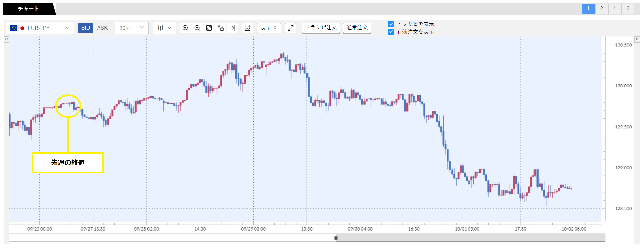Zoom in on the chart
Viewport: 644px width, 248px height.
click(185, 28)
